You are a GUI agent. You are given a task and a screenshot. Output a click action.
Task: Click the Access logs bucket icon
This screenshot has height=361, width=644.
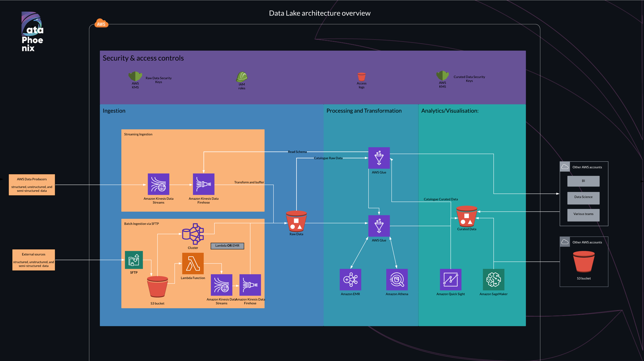coord(361,76)
